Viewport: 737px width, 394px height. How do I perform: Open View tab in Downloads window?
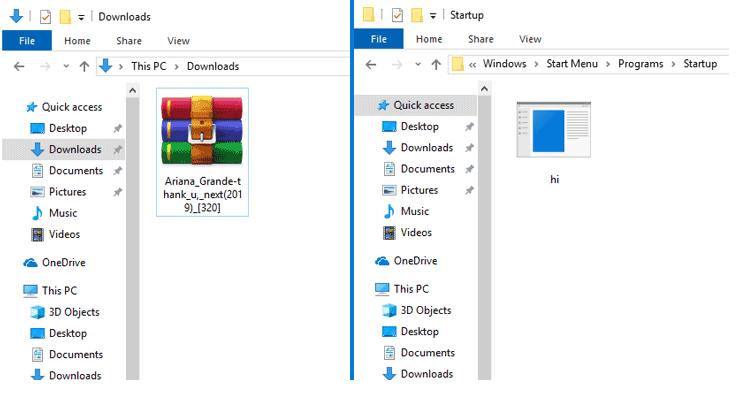click(179, 41)
